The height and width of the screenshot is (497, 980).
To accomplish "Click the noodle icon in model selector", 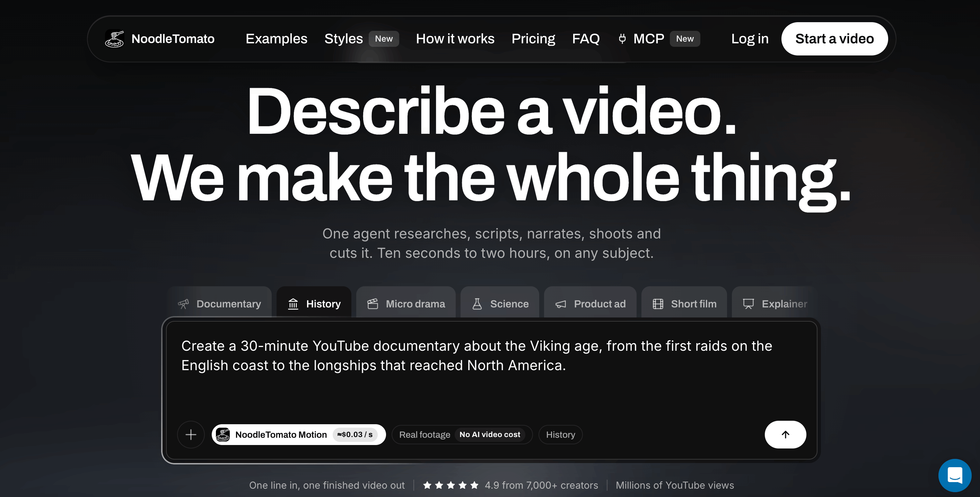I will coord(222,435).
